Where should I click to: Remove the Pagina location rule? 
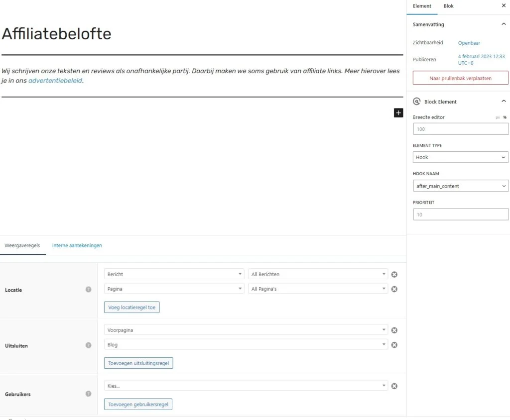(394, 289)
